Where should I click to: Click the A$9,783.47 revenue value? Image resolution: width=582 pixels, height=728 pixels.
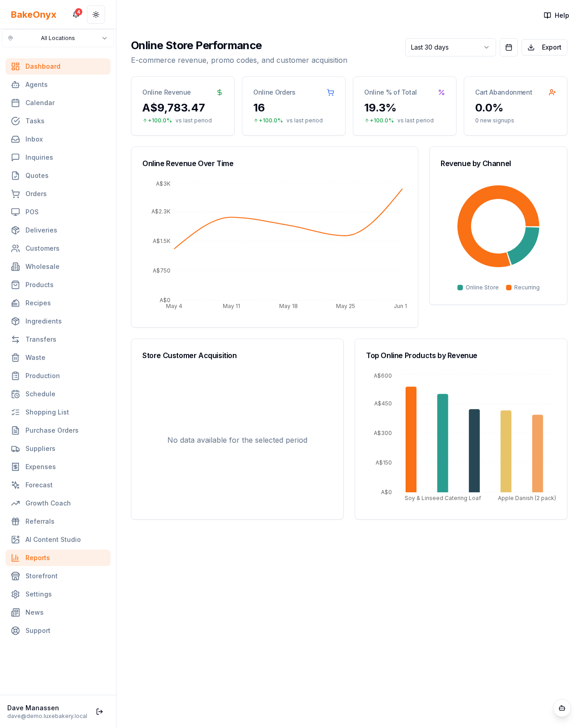point(174,108)
